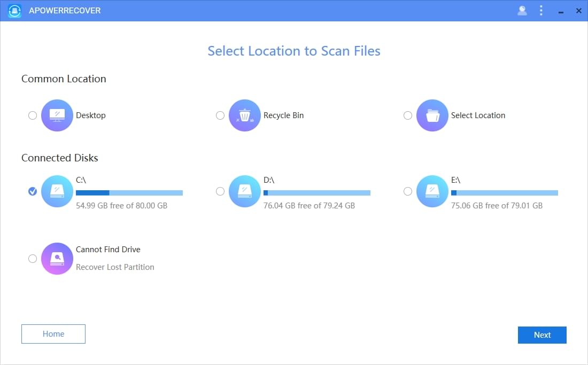This screenshot has height=365, width=588.
Task: Click the Desktop icon to scan desktop files
Action: click(57, 115)
